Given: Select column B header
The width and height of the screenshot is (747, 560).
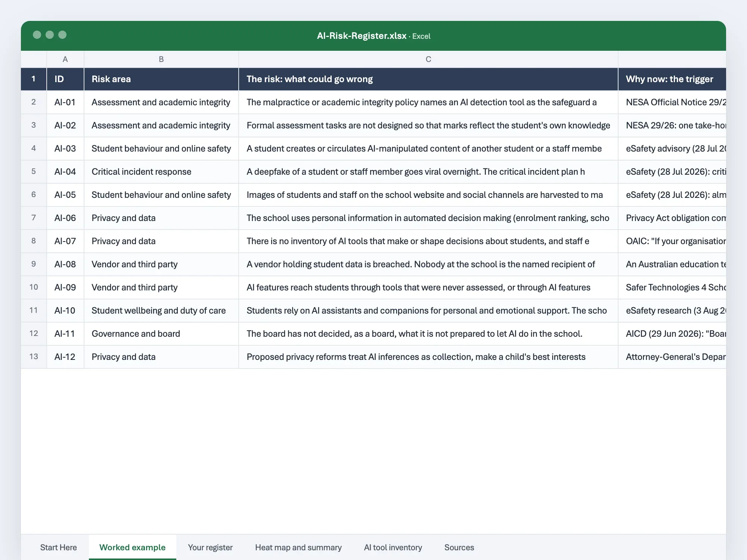Looking at the screenshot, I should [161, 59].
